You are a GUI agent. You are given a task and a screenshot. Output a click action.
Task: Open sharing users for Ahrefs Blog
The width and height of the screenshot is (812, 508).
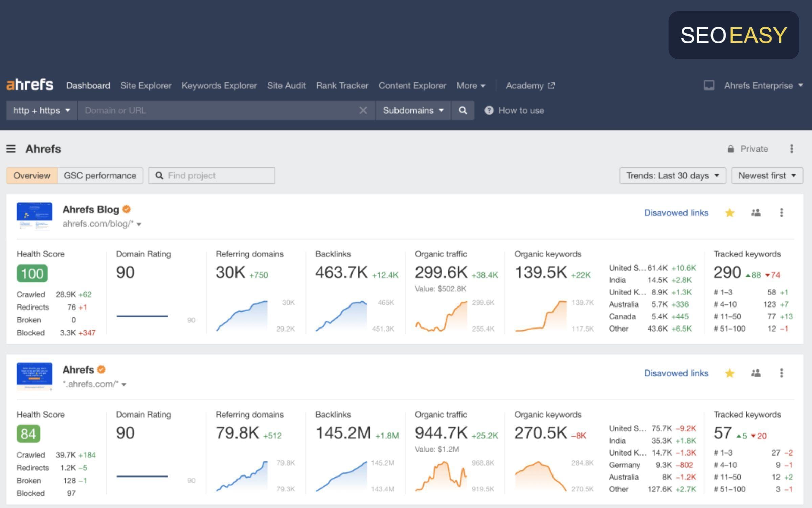(x=756, y=213)
